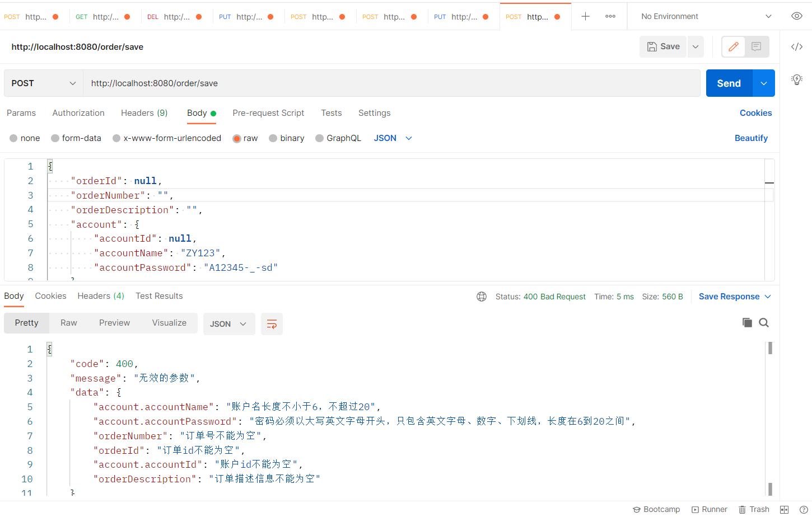
Task: Open the help question mark icon
Action: 804,509
